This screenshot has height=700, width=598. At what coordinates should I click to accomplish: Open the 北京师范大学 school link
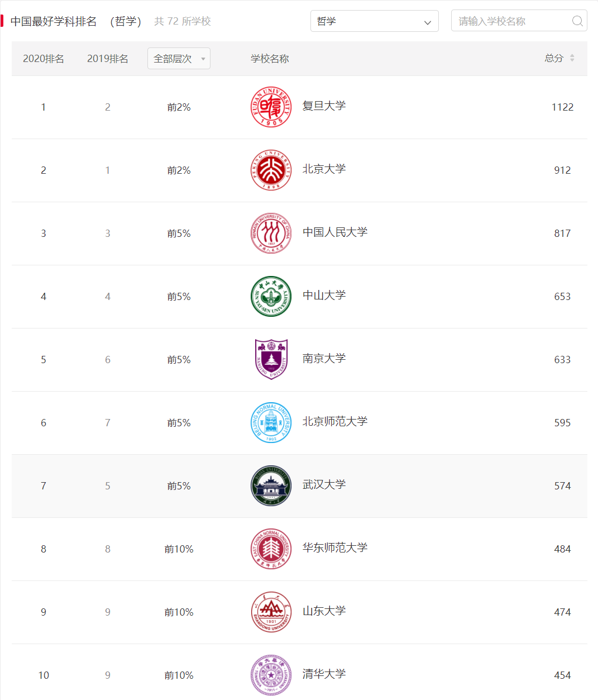click(x=335, y=422)
